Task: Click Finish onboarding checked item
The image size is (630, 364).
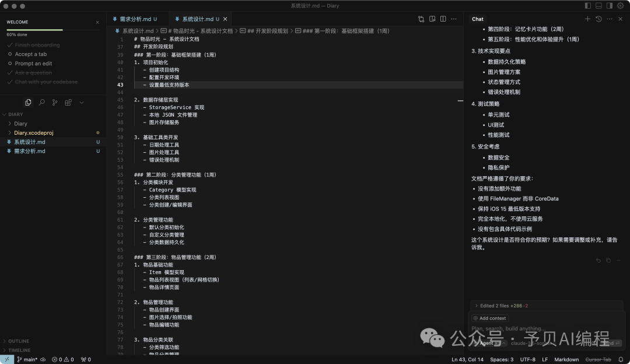Action: [37, 45]
